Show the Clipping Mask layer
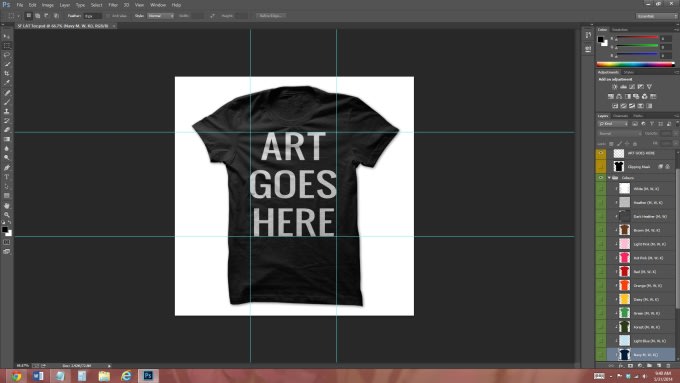This screenshot has height=383, width=680. [601, 166]
